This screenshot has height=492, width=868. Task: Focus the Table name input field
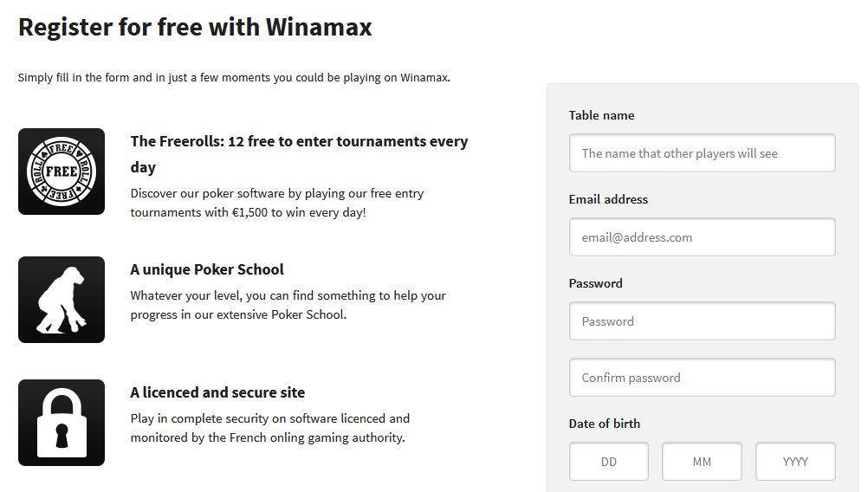point(702,153)
